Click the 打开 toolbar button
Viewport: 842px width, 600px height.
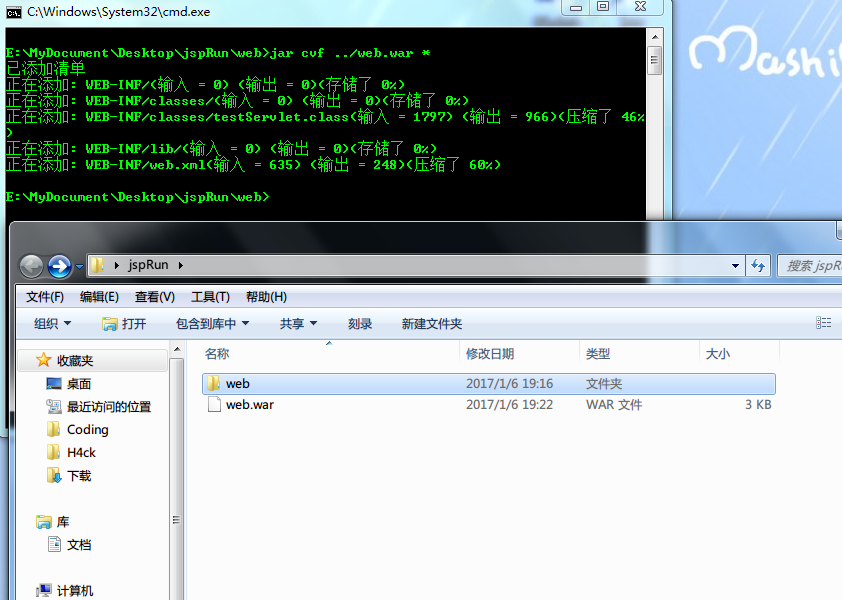click(124, 323)
